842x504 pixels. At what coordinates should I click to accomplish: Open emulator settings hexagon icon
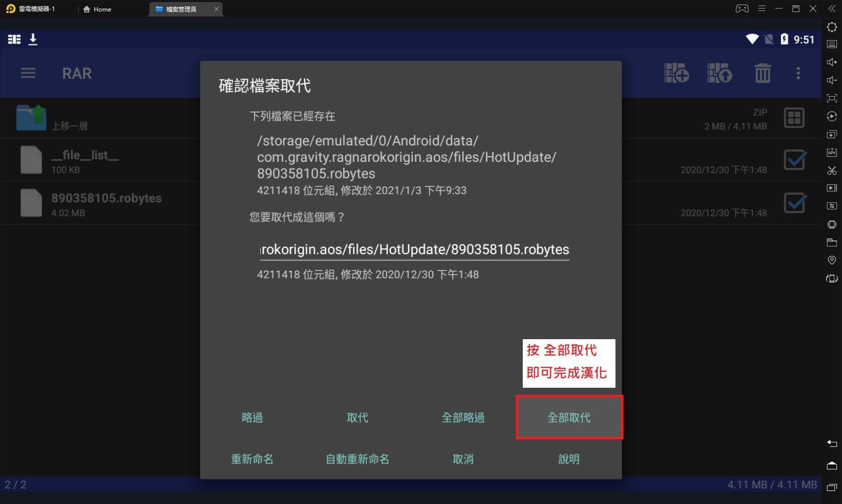point(832,27)
